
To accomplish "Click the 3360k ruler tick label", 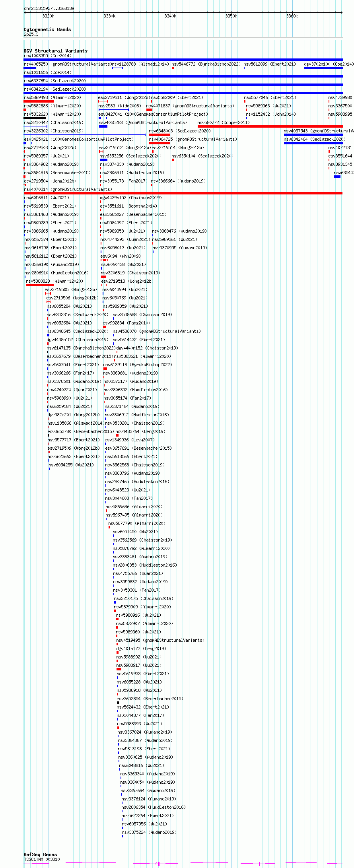I will (292, 16).
